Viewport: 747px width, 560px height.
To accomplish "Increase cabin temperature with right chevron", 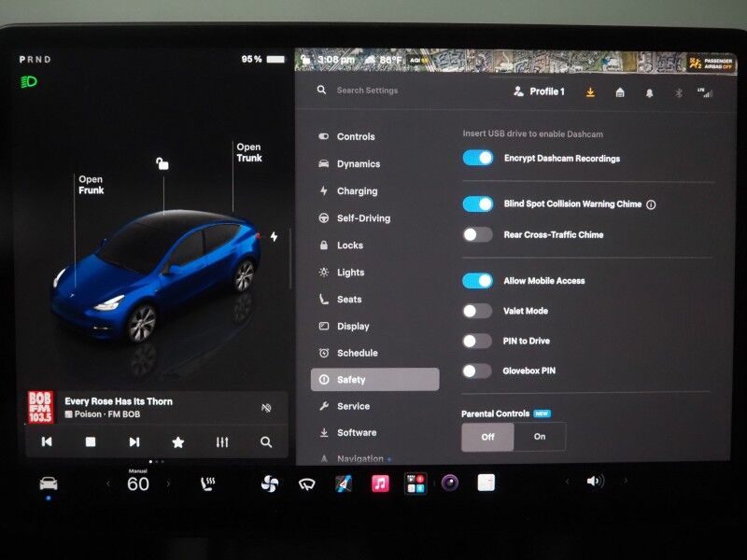I will click(168, 484).
